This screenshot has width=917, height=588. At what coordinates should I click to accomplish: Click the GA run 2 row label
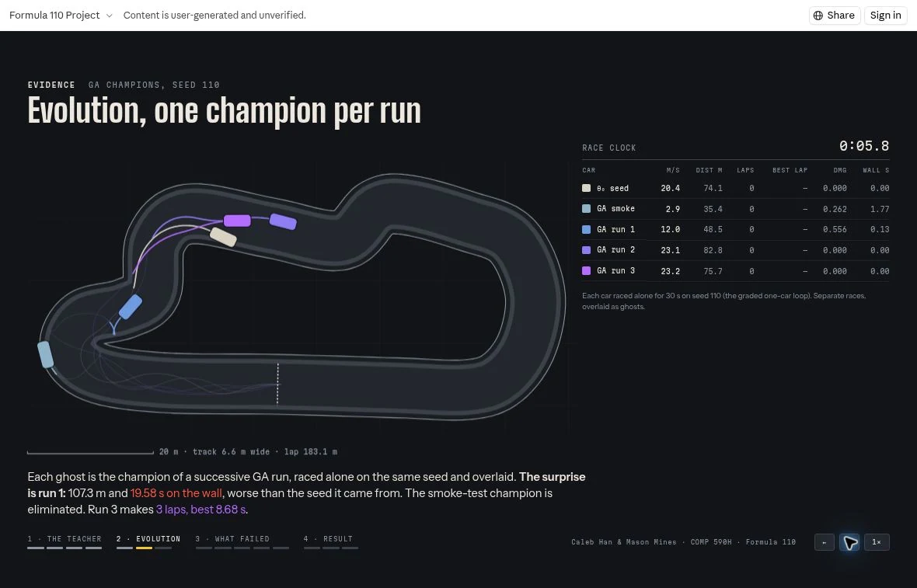615,250
